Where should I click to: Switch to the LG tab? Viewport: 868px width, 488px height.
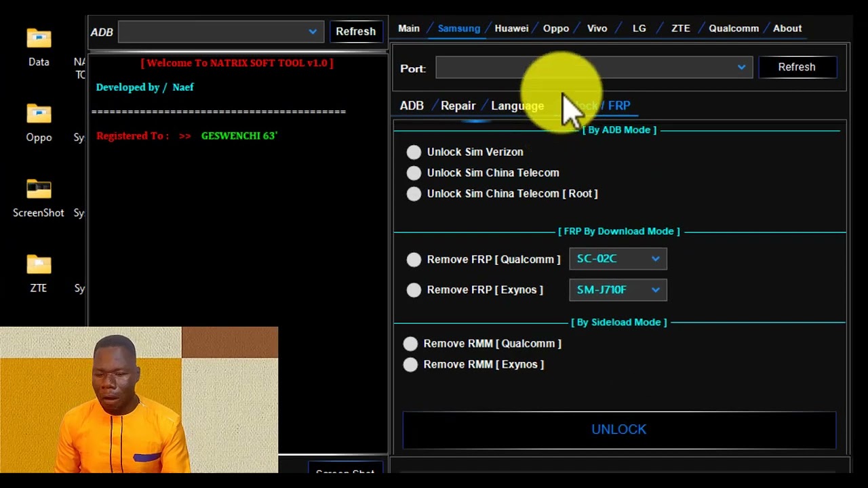[639, 28]
